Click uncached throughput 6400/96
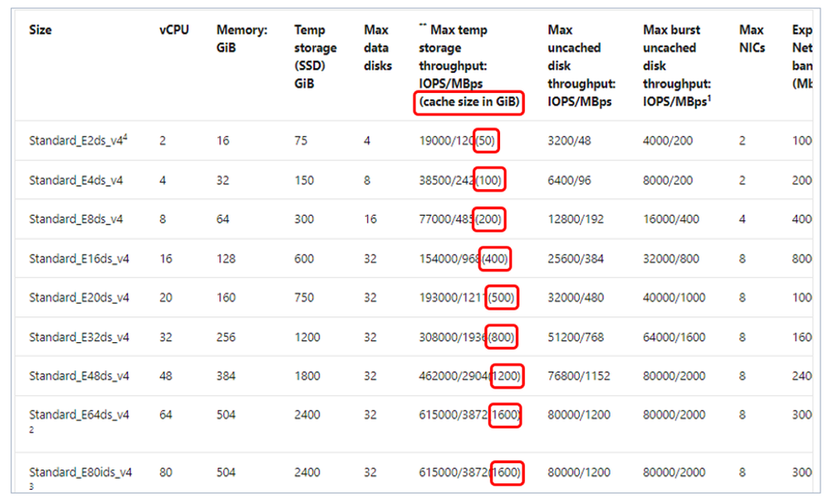The width and height of the screenshot is (829, 504). (569, 181)
